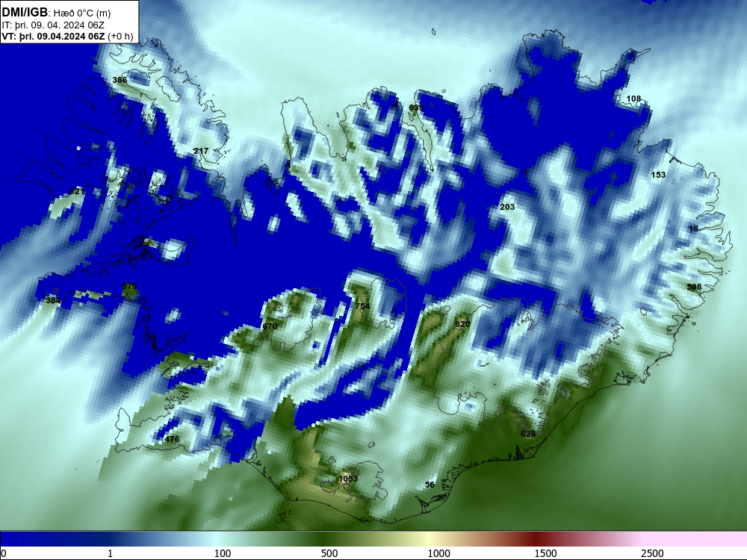
Task: Click the 'DMI/IGB: Hæð 0°C (m)' title line
Action: (x=56, y=13)
